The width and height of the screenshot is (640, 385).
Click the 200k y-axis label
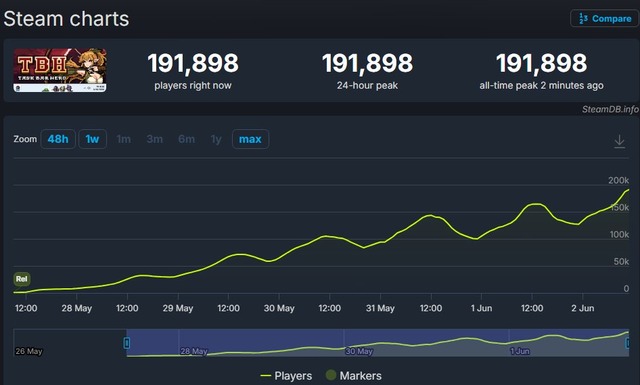pyautogui.click(x=618, y=180)
